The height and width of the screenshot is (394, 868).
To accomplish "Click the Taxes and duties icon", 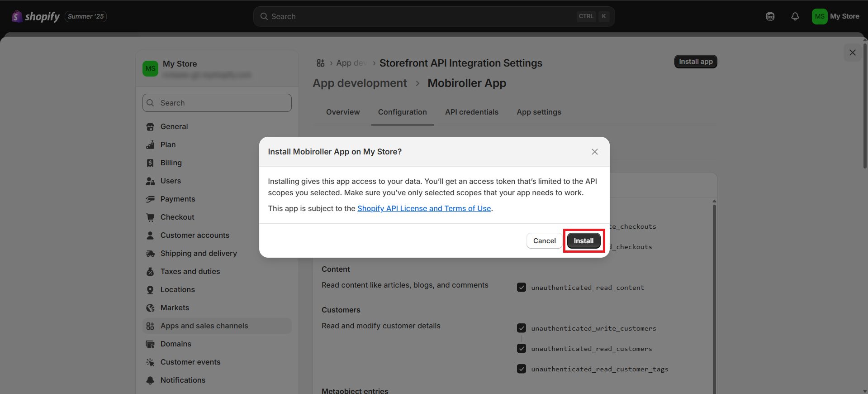I will (x=150, y=272).
